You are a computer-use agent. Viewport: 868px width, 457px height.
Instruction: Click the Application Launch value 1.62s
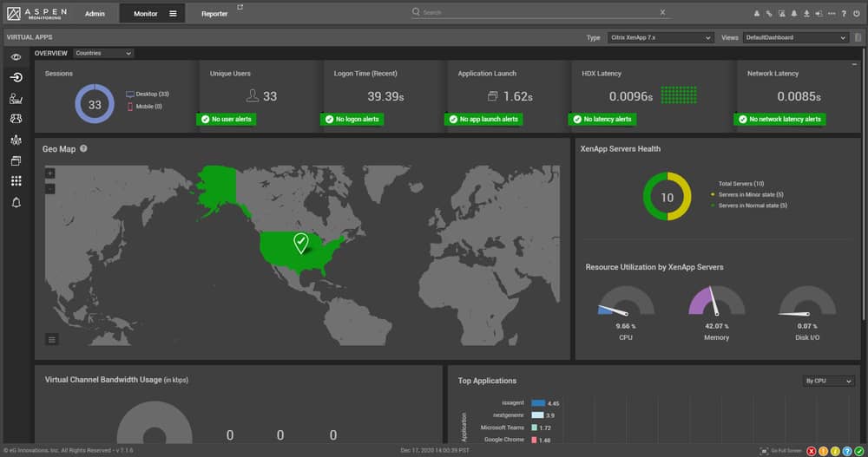(x=517, y=96)
